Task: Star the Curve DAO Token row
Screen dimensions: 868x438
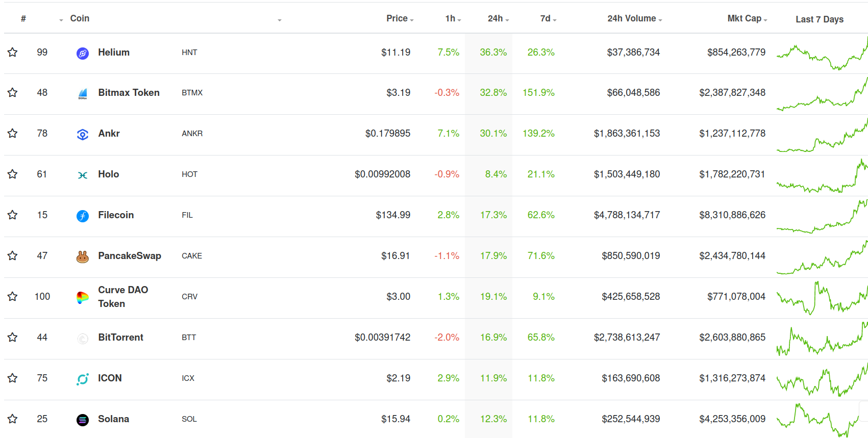Action: [x=13, y=296]
